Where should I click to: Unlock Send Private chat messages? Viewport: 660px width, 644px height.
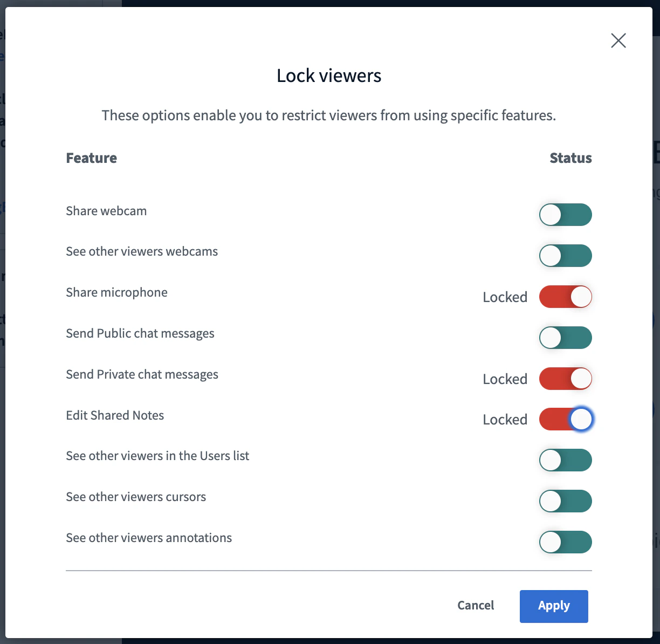565,379
